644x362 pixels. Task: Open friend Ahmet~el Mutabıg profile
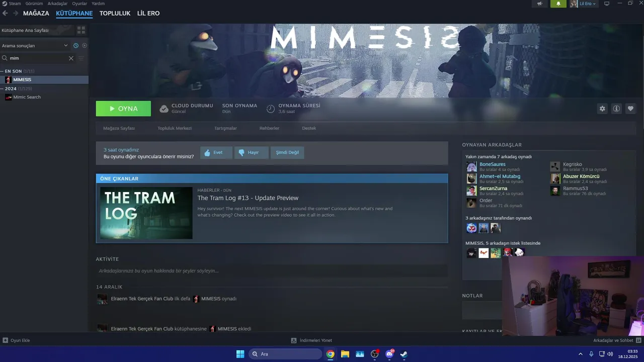[x=500, y=176]
